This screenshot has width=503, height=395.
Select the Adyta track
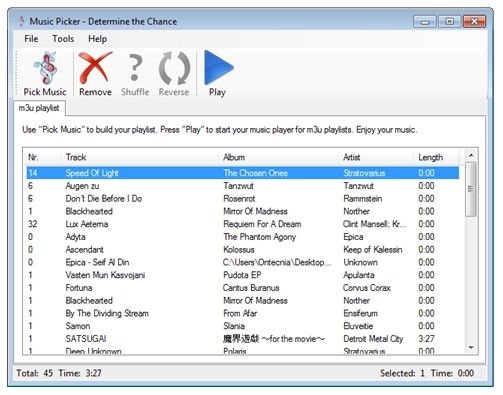click(x=76, y=237)
